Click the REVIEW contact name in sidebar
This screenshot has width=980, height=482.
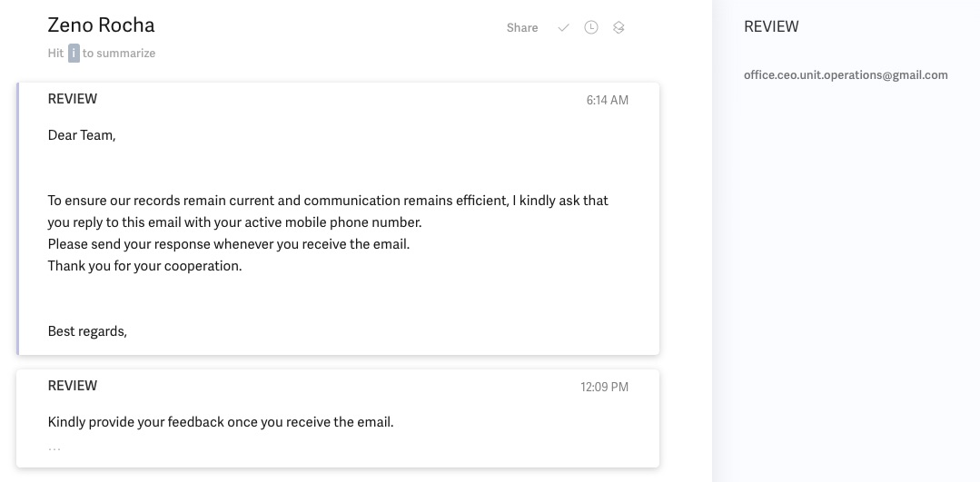point(771,27)
